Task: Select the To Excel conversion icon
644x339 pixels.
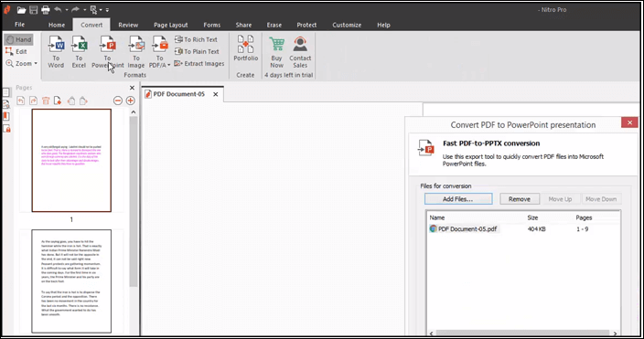Action: pyautogui.click(x=79, y=52)
